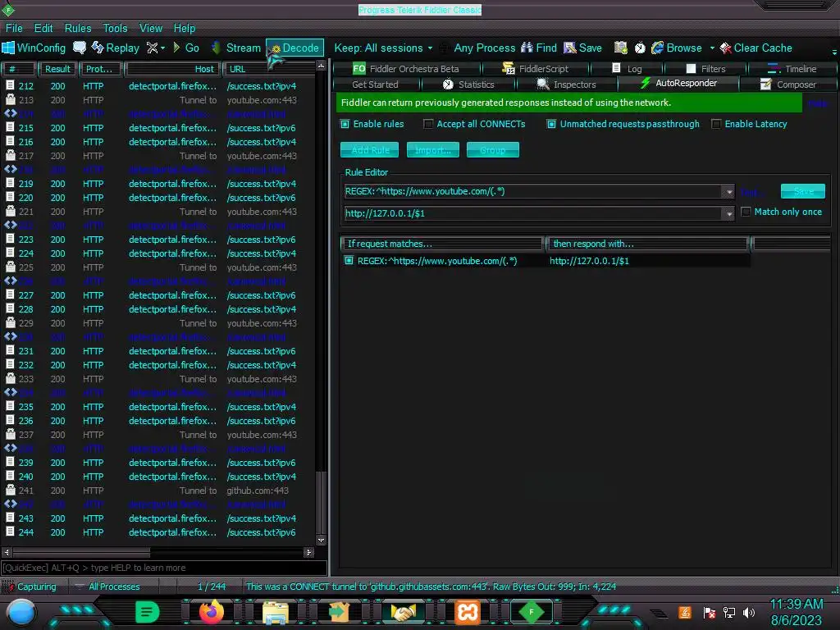Screen dimensions: 840x630
Task: Check Accept all CONNECTs
Action: pyautogui.click(x=428, y=125)
